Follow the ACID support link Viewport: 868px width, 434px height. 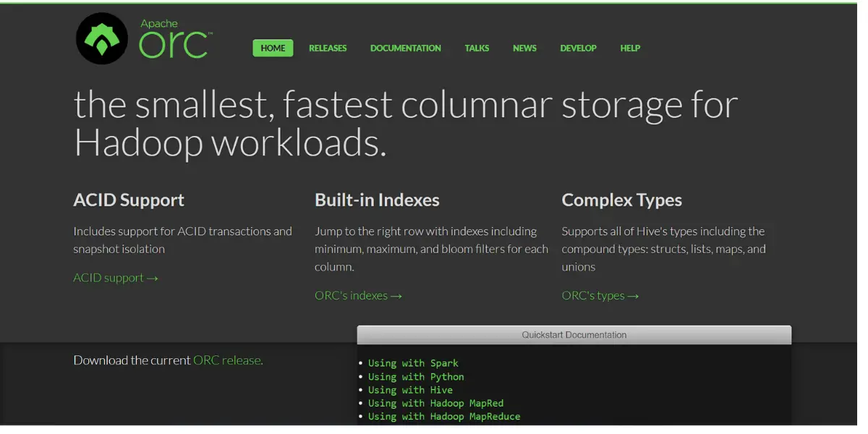click(116, 278)
